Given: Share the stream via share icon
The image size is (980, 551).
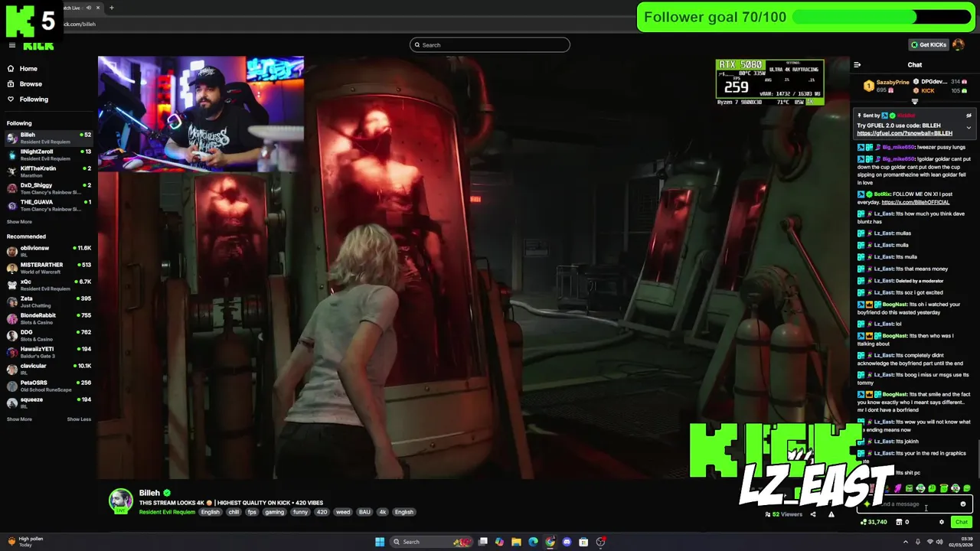Looking at the screenshot, I should coord(813,514).
